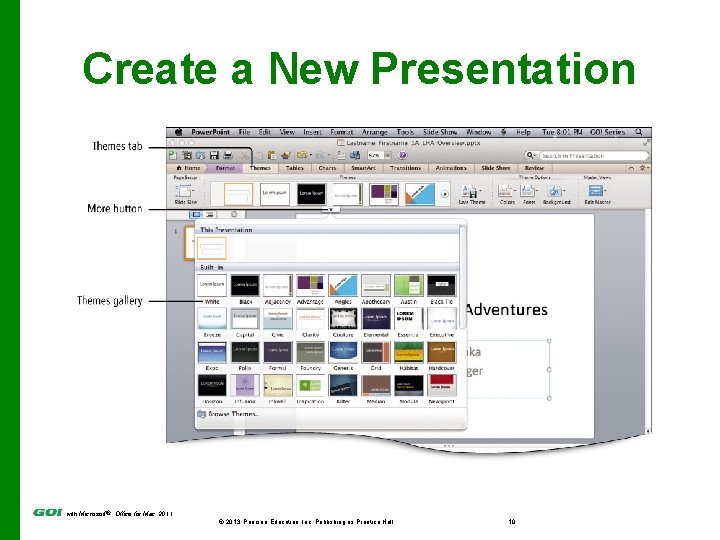
Task: Select the Themes ribbon tab
Action: [x=260, y=169]
